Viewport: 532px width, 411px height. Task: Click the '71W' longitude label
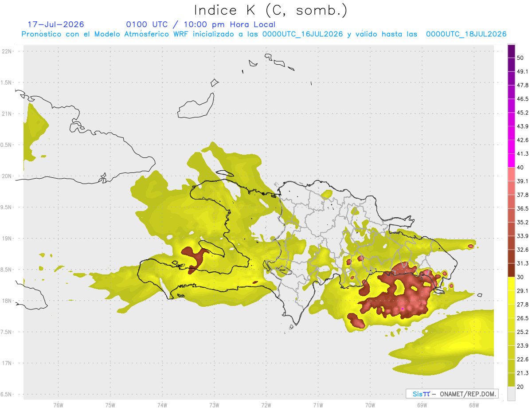(x=318, y=405)
